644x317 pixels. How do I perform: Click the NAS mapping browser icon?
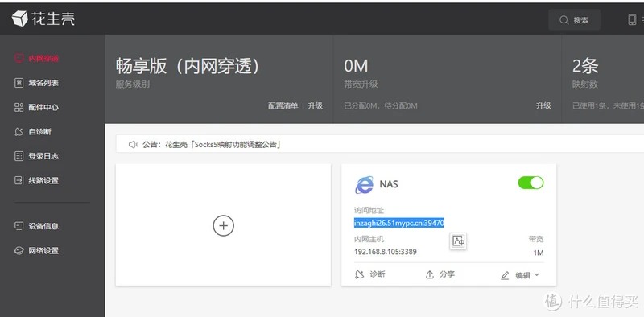click(365, 185)
